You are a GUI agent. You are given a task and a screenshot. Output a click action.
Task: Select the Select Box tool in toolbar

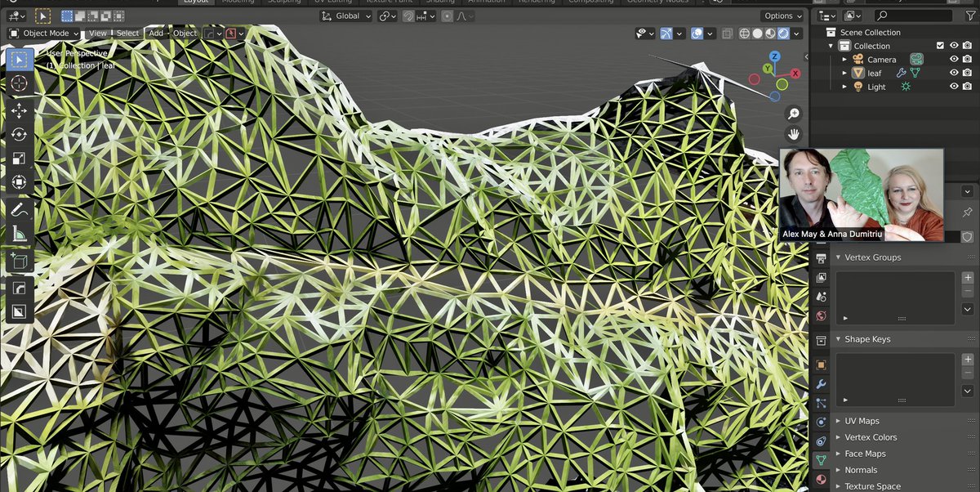[20, 60]
